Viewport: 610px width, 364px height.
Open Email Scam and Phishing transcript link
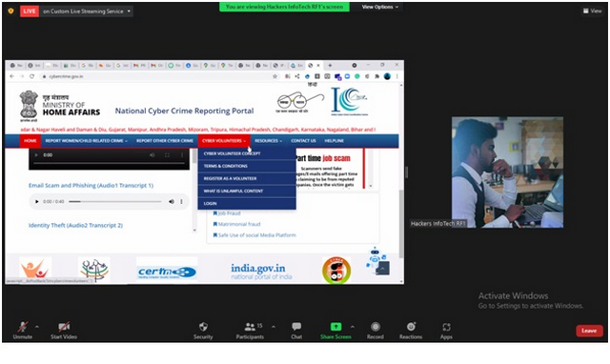[x=91, y=186]
